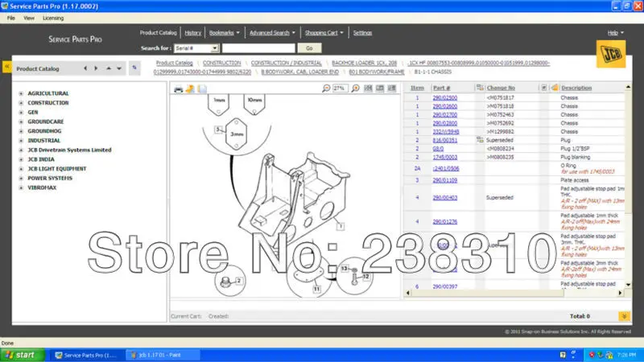Click parts table vertical scrollbar down arrow
The height and width of the screenshot is (362, 644).
(628, 285)
